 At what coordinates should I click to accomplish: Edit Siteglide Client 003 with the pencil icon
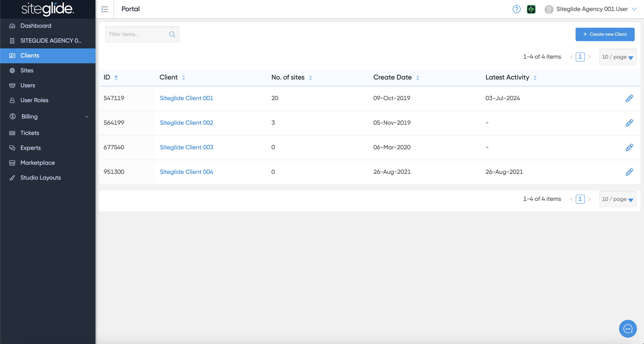coord(629,147)
